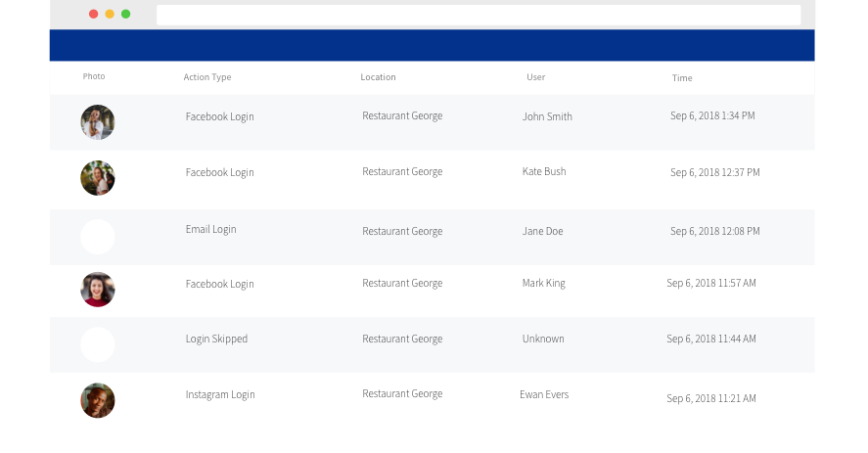Click Mark King's profile photo
The image size is (868, 453).
click(x=98, y=289)
